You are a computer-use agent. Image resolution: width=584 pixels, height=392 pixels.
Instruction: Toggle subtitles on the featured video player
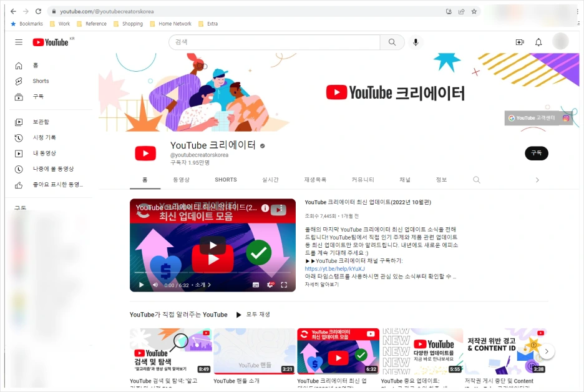point(256,285)
